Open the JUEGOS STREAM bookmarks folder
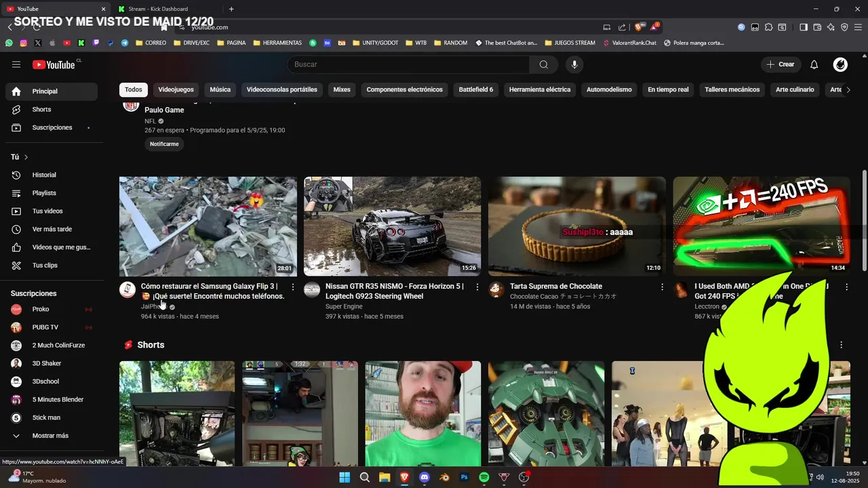This screenshot has height=488, width=868. 570,43
